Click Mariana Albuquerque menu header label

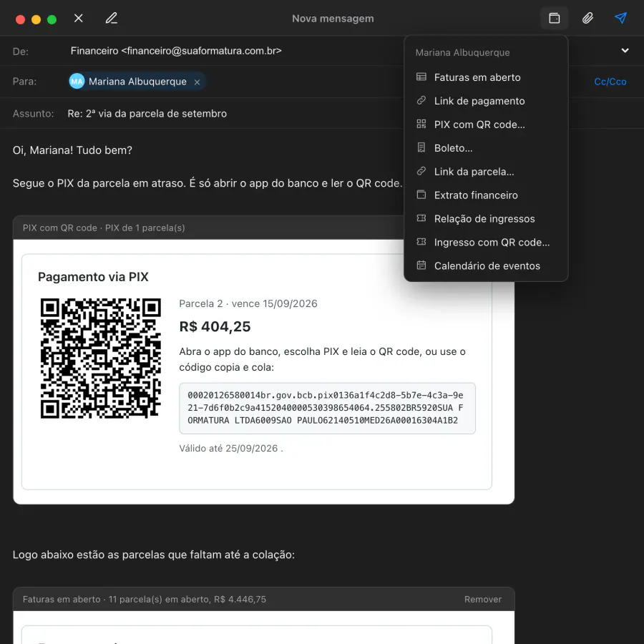coord(462,52)
